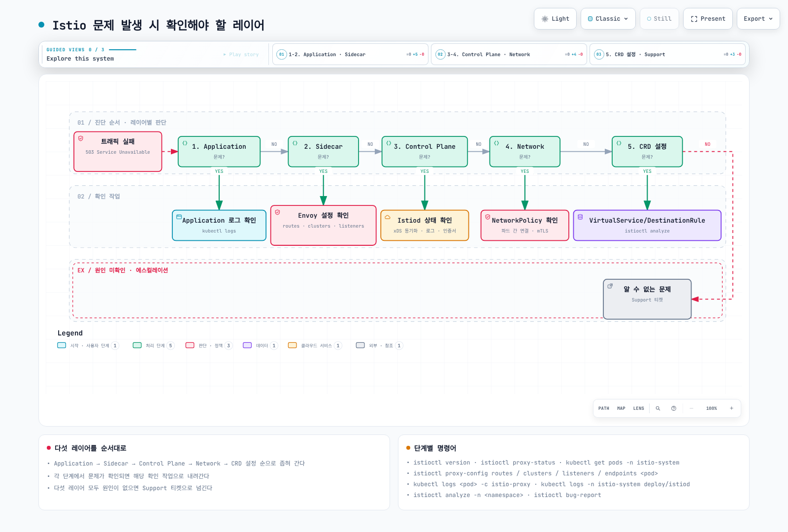
Task: Click database icon on VirtualService/DestinationRule node
Action: (580, 217)
